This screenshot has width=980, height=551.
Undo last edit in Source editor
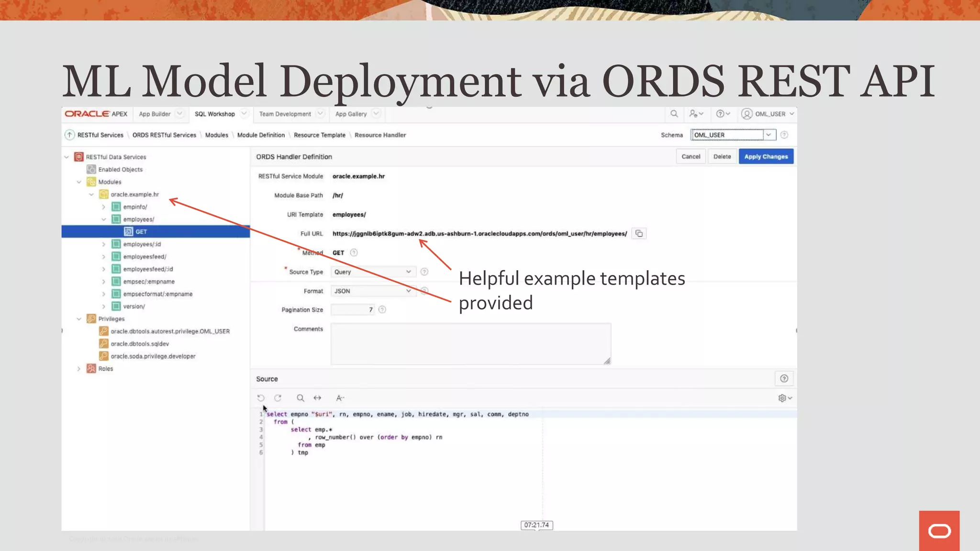(x=261, y=398)
